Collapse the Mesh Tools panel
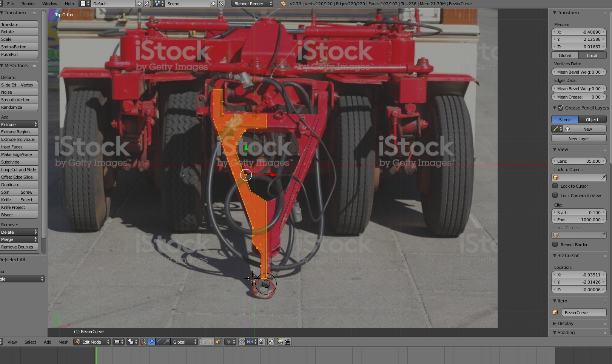Image resolution: width=612 pixels, height=364 pixels. (16, 65)
